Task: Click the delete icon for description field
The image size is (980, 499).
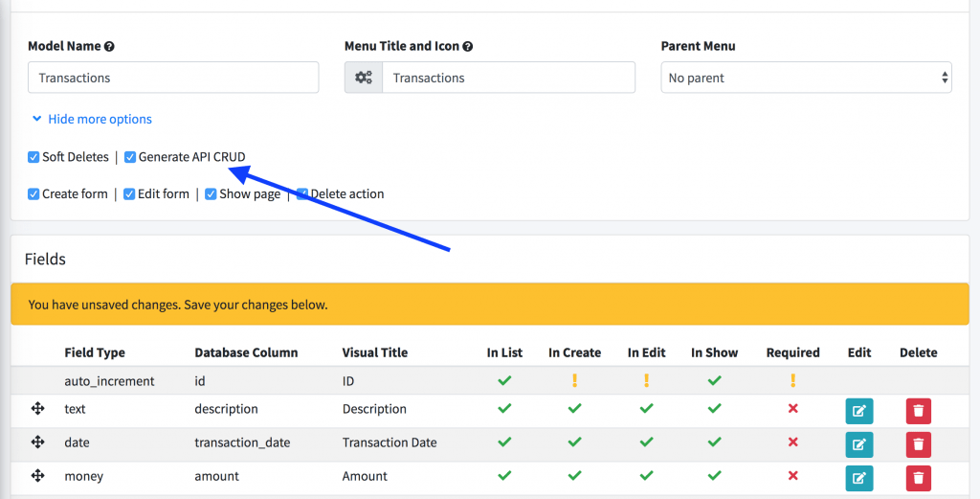Action: tap(918, 412)
